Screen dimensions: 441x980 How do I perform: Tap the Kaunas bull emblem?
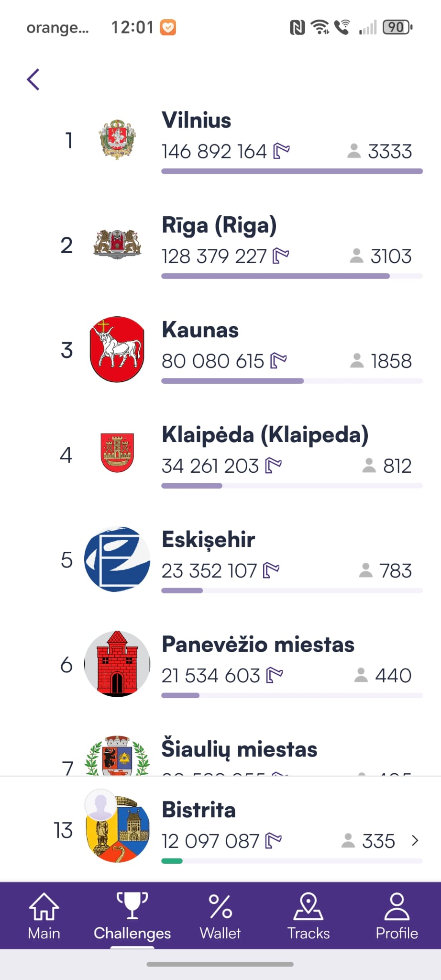[117, 349]
